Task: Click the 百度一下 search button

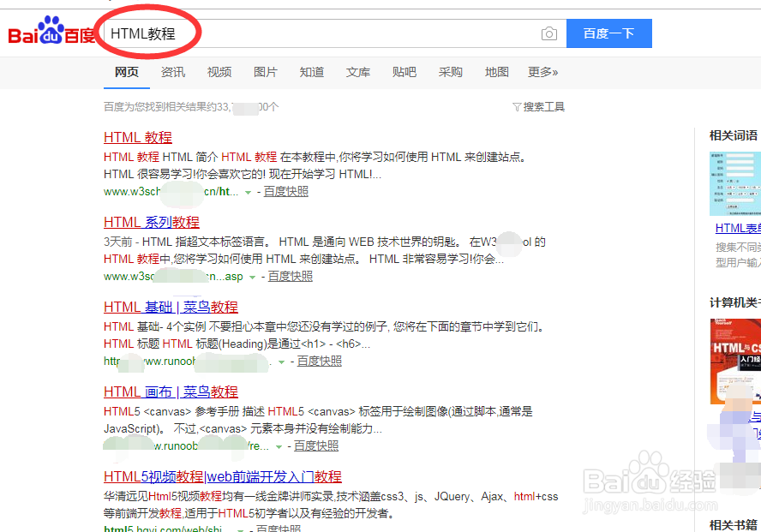Action: tap(609, 33)
